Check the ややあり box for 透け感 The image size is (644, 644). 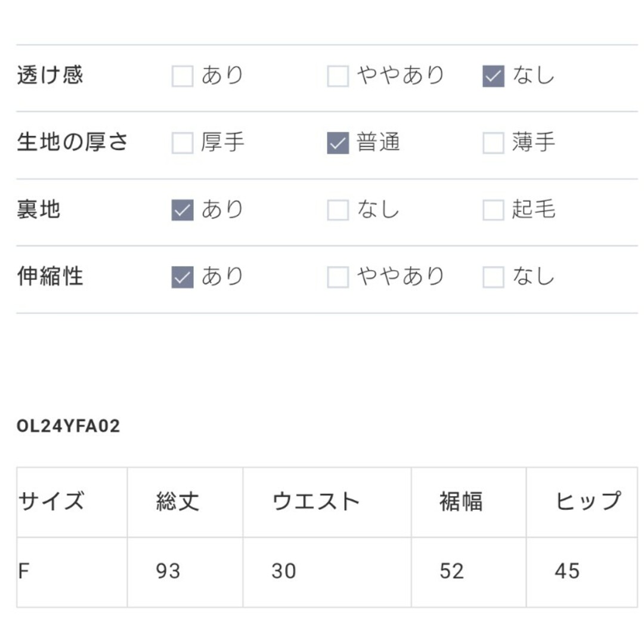coord(338,76)
